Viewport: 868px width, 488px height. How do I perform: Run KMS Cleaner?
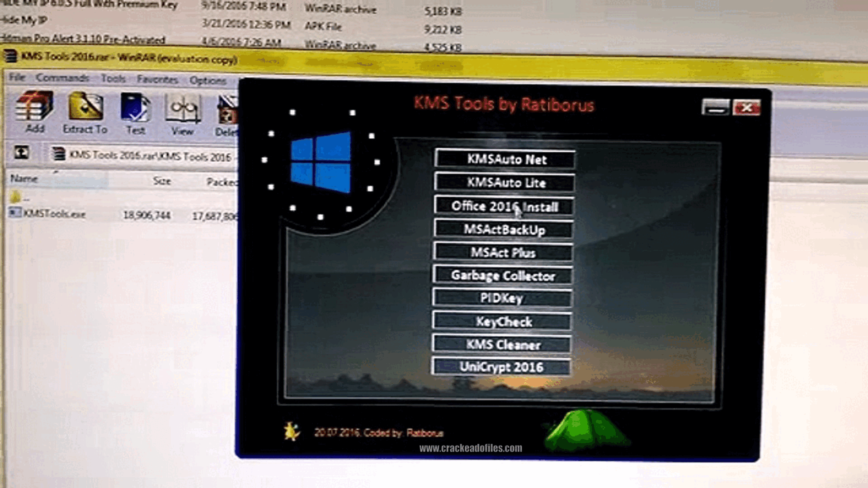coord(501,344)
